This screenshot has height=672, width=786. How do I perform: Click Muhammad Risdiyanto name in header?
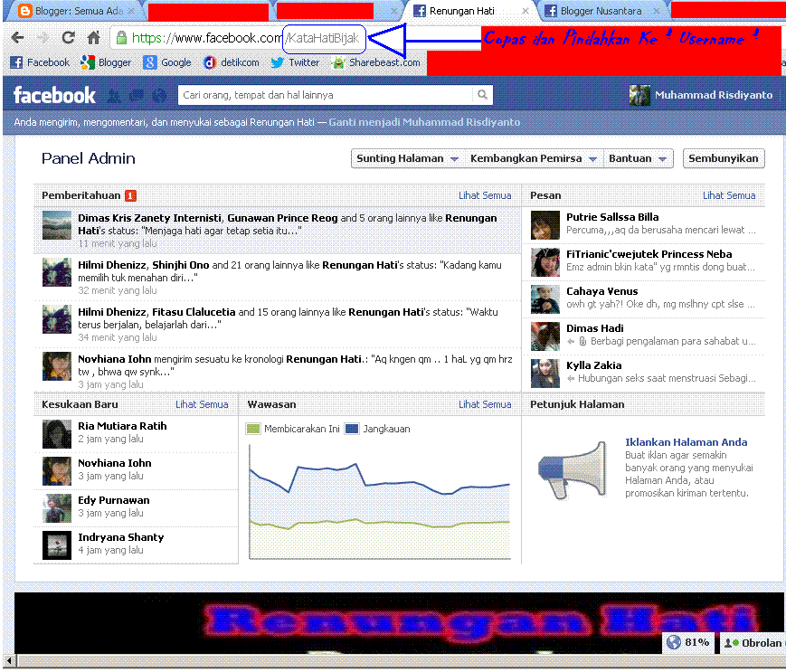point(714,95)
